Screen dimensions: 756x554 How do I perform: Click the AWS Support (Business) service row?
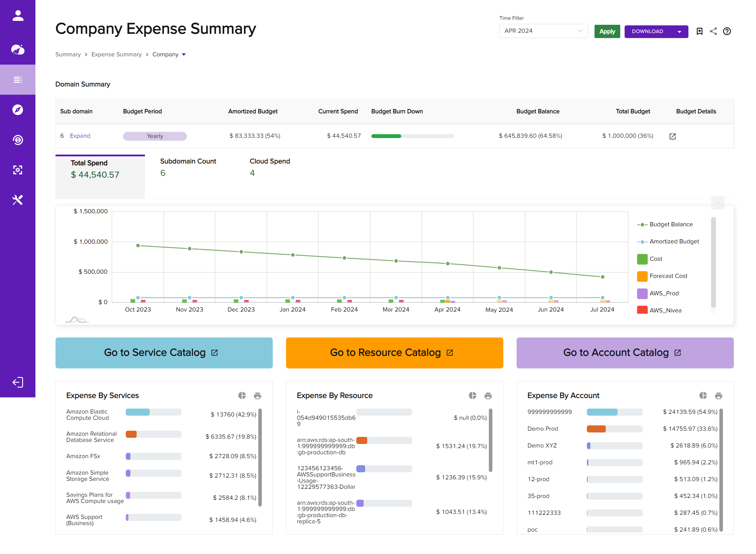click(161, 520)
